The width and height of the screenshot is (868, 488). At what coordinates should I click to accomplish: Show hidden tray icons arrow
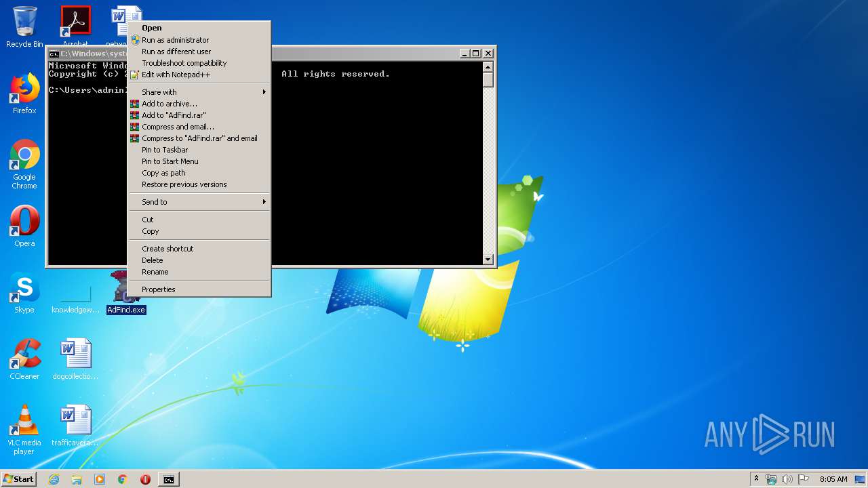coord(756,479)
